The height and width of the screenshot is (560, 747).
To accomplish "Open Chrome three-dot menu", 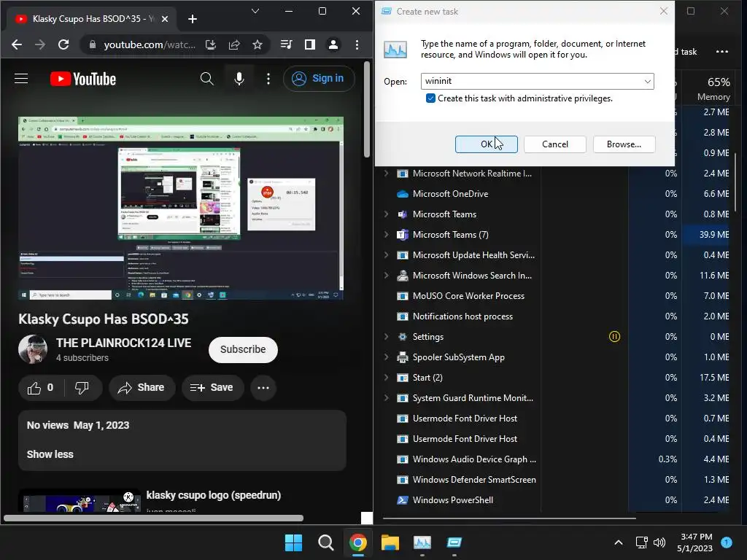I will pyautogui.click(x=357, y=44).
